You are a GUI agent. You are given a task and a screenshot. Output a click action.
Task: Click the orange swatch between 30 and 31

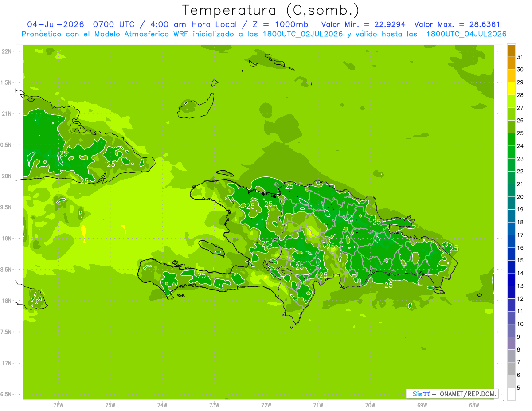[x=511, y=63]
